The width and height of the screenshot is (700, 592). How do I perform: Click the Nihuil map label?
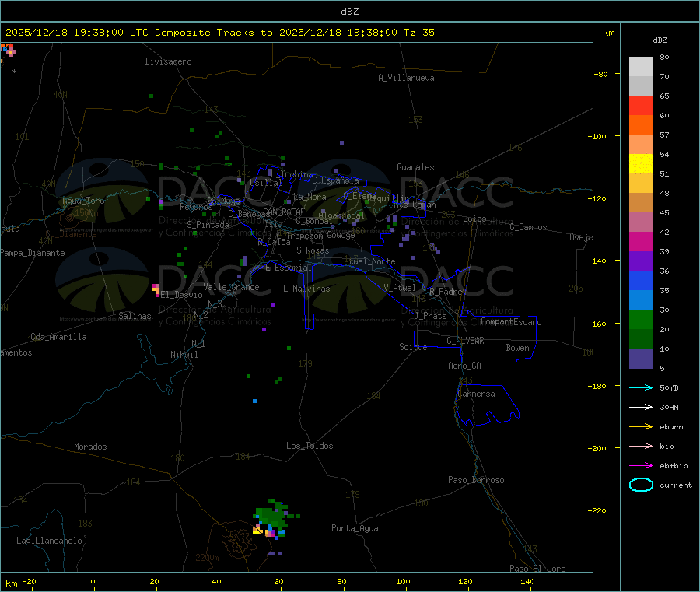184,355
